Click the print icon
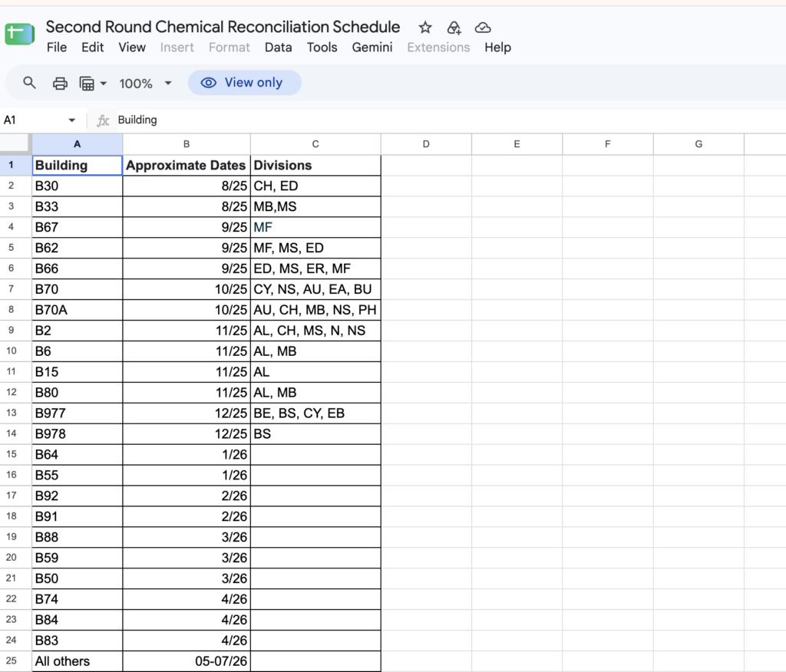This screenshot has width=786, height=672. coord(60,83)
